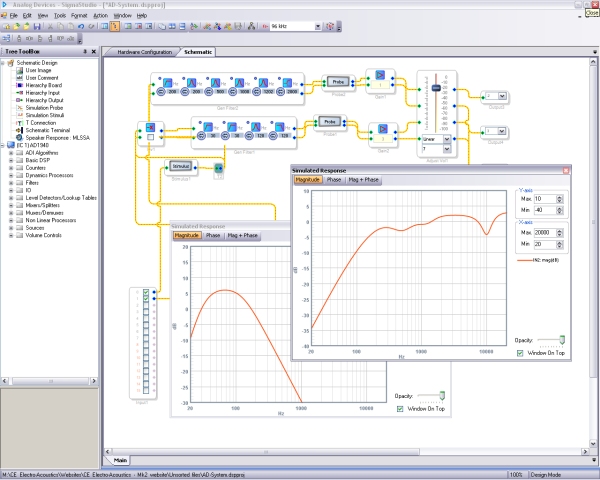Toggle Window On Top in front response window
Viewport: 600px width, 480px height.
click(521, 352)
